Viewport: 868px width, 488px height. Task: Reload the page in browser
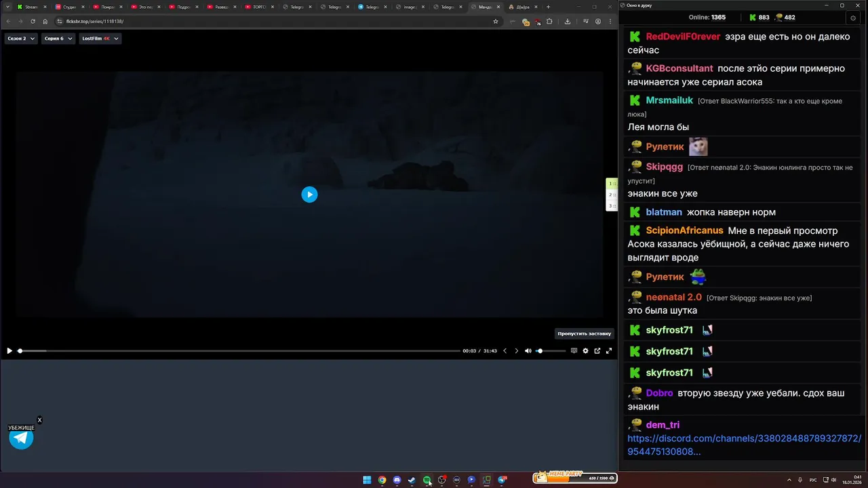tap(33, 21)
